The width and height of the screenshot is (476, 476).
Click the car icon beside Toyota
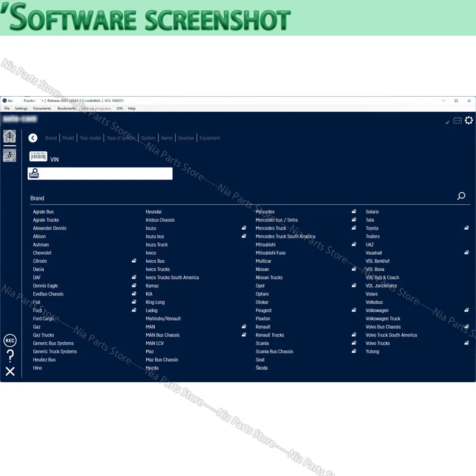(466, 228)
